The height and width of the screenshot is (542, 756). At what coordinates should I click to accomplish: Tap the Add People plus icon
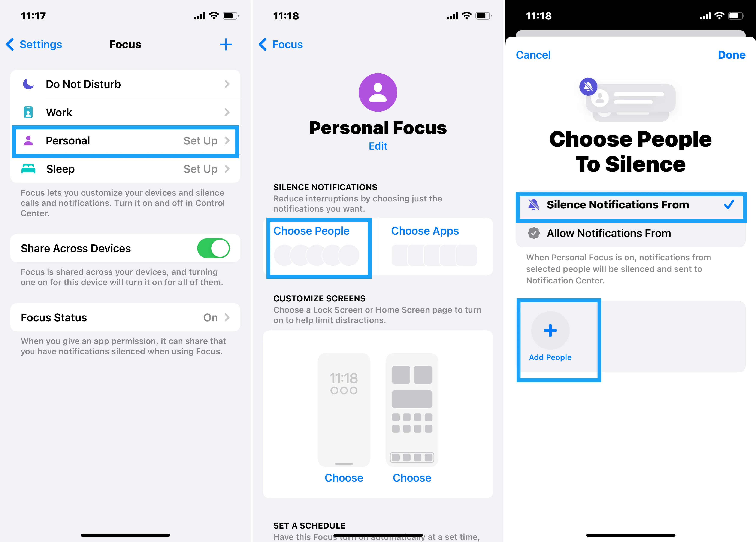551,330
